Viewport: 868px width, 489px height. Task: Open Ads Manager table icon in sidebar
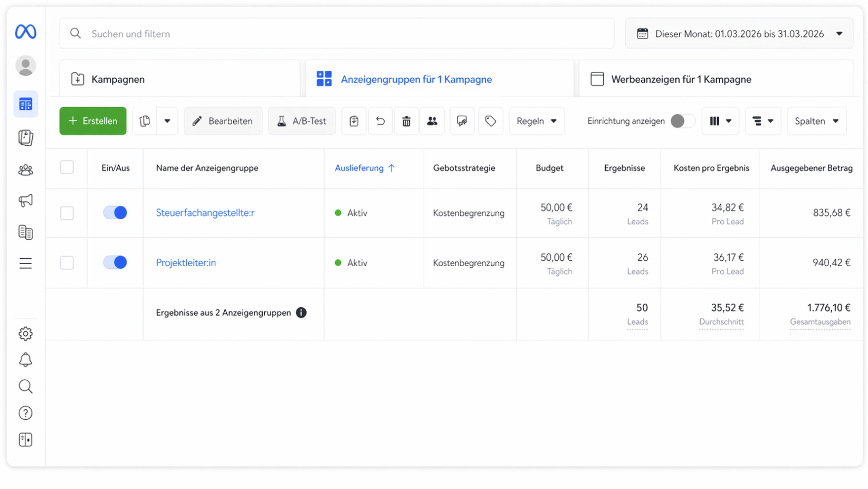(x=25, y=104)
